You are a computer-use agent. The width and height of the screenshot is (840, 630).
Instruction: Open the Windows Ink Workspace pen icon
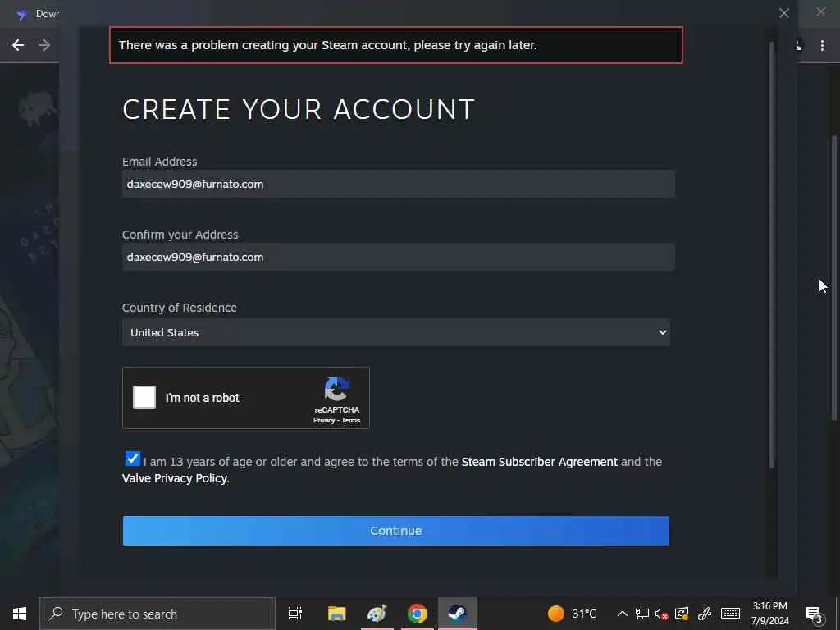[x=705, y=614]
